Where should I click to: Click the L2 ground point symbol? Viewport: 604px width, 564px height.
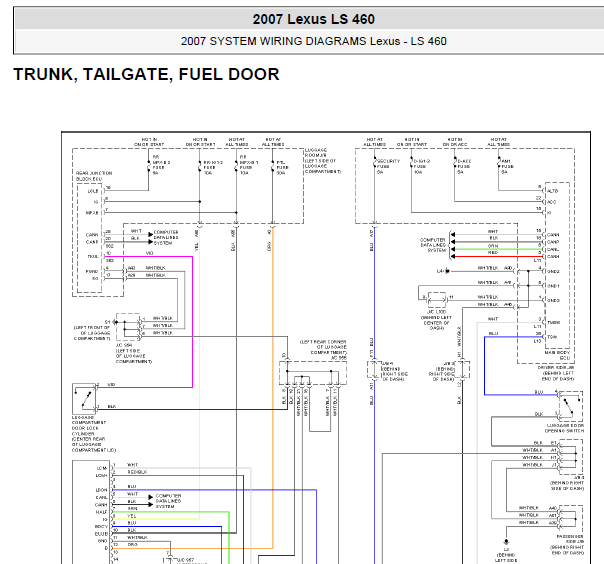506,542
